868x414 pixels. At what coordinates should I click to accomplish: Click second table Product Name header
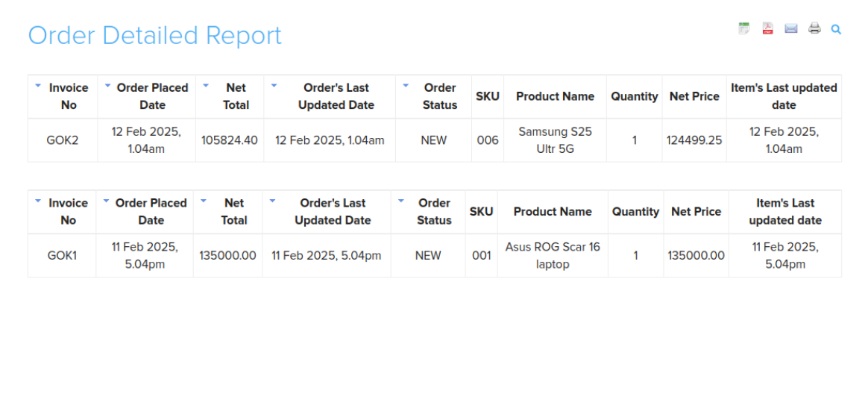pos(553,211)
